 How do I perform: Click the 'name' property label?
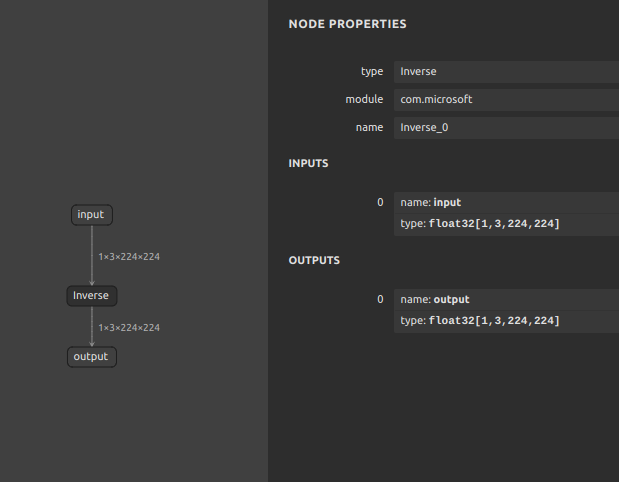tap(370, 128)
